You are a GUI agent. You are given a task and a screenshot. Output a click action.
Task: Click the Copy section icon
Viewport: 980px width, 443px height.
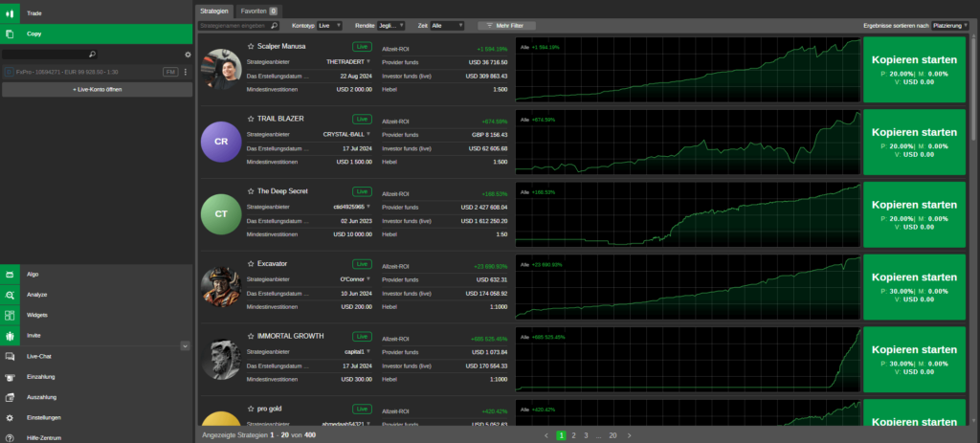tap(10, 33)
